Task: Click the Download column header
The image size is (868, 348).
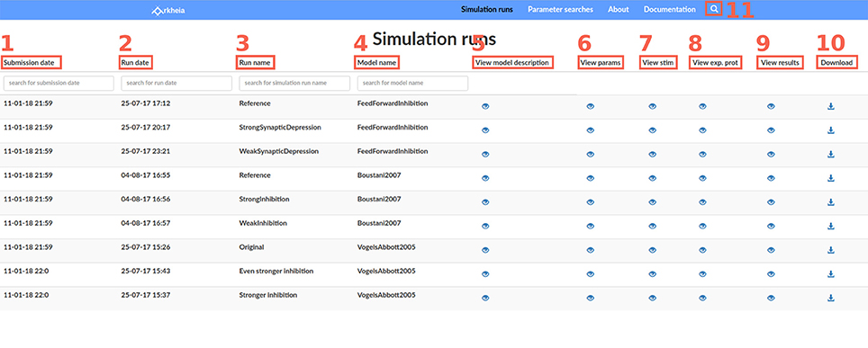Action: [x=836, y=63]
